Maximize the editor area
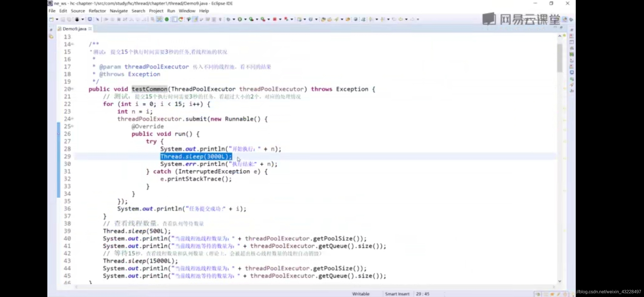Viewport: 644px width, 297px height. [561, 28]
